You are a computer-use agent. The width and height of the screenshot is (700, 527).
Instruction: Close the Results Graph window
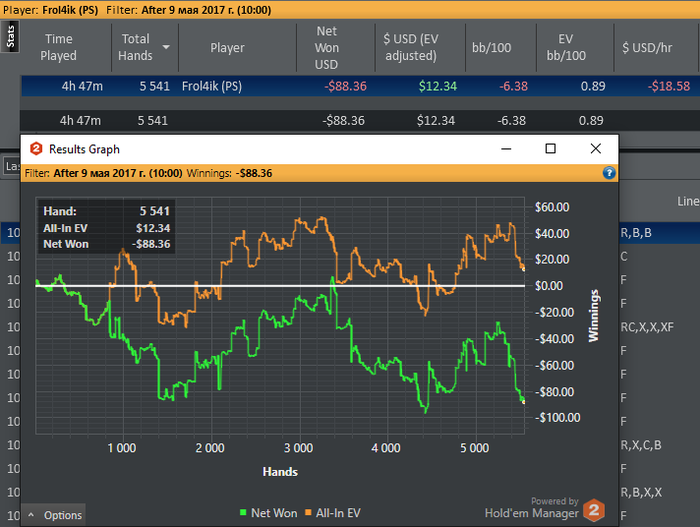596,149
